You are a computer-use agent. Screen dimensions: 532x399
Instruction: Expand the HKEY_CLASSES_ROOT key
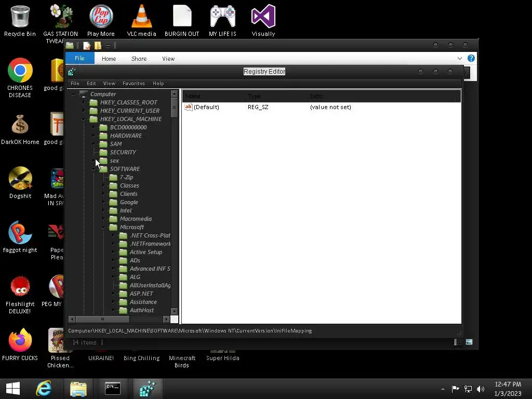point(84,102)
